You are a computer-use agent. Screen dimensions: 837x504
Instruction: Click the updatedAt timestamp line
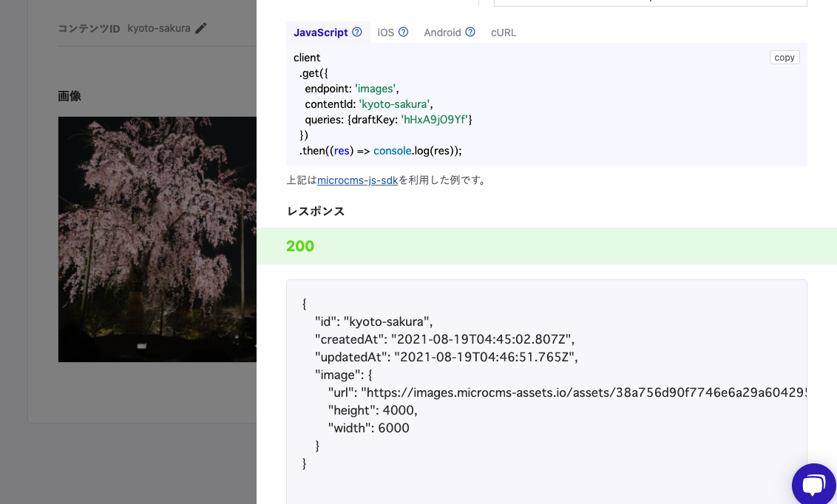click(x=447, y=357)
